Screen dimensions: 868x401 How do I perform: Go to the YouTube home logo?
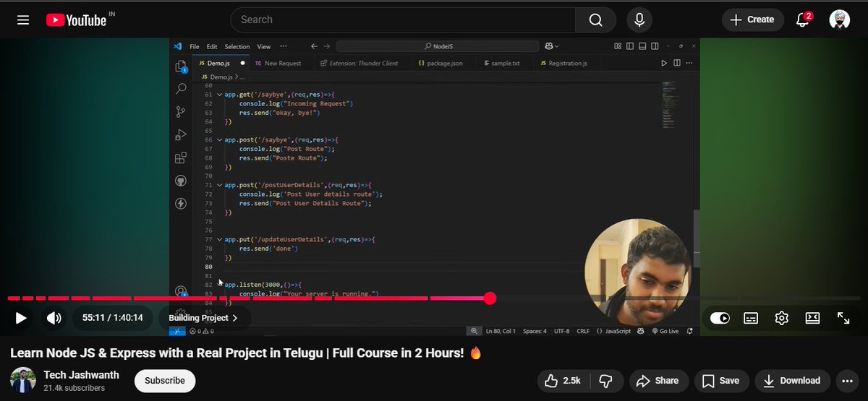pyautogui.click(x=77, y=20)
